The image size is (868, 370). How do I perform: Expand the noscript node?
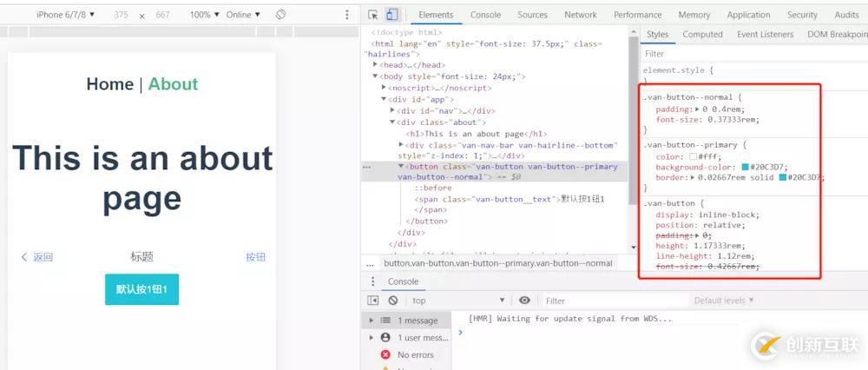(384, 88)
